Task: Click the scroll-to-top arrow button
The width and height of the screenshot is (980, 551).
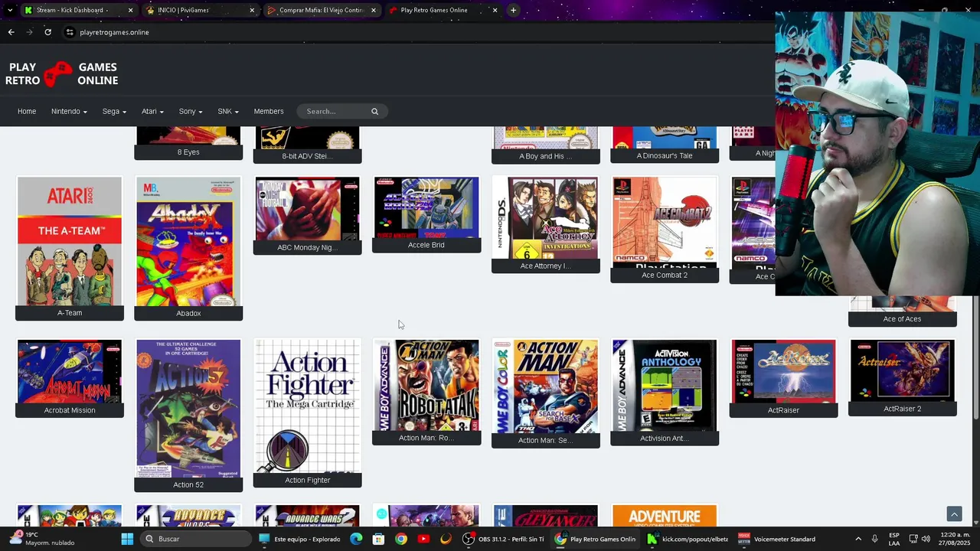Action: click(954, 514)
